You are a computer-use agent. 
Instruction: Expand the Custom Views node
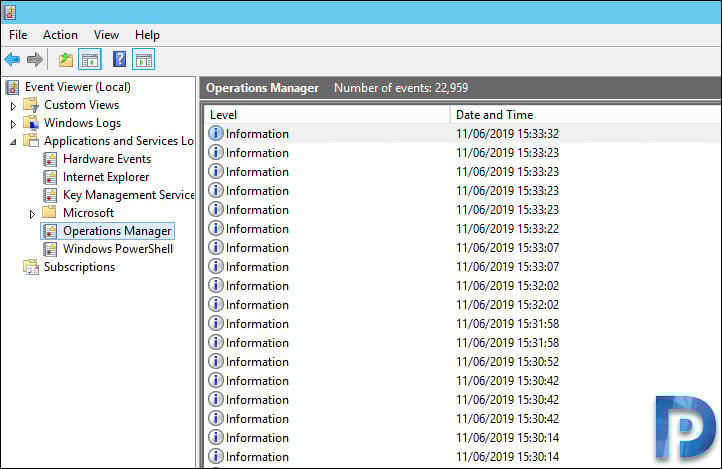tap(13, 106)
